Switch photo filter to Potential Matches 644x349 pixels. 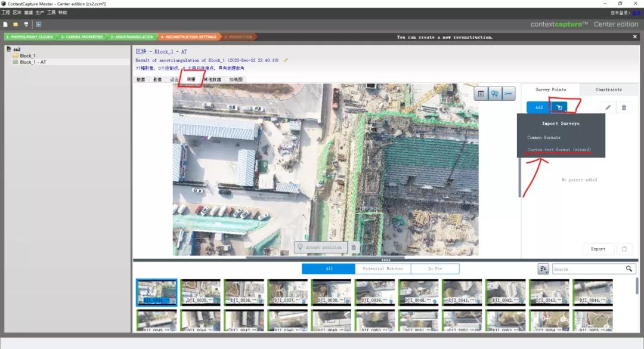point(382,268)
